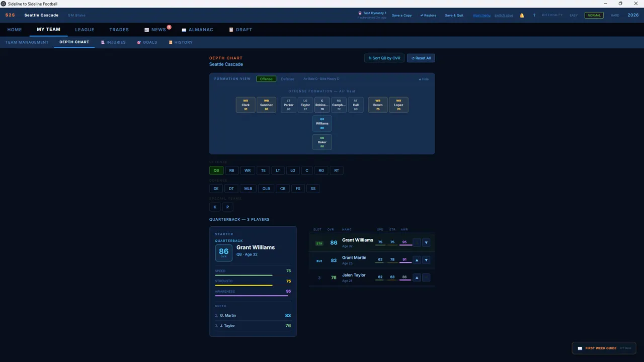Select the WR position group
Screen dimensions: 644x362
248,170
